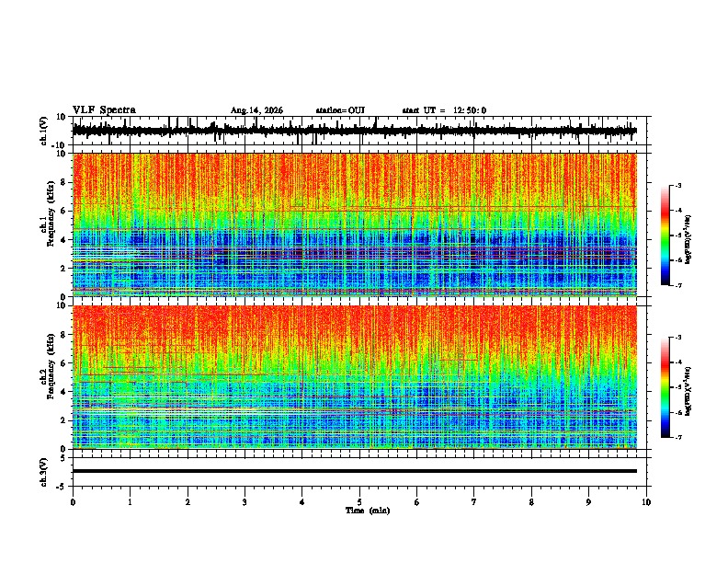Click the "6" kHz tick on ch.2 spectrogram
Screen dimensions: 728x563
click(63, 362)
